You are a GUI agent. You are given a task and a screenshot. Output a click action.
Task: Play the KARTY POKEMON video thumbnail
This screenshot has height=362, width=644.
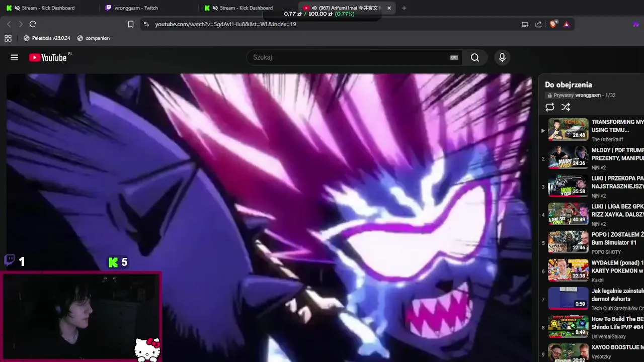[x=568, y=270]
